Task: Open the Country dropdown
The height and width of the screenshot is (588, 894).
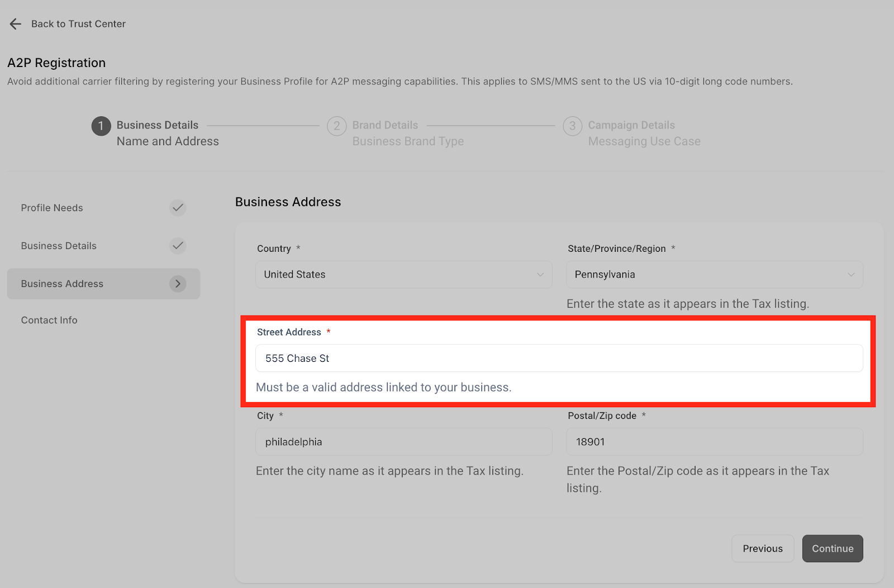Action: 404,275
